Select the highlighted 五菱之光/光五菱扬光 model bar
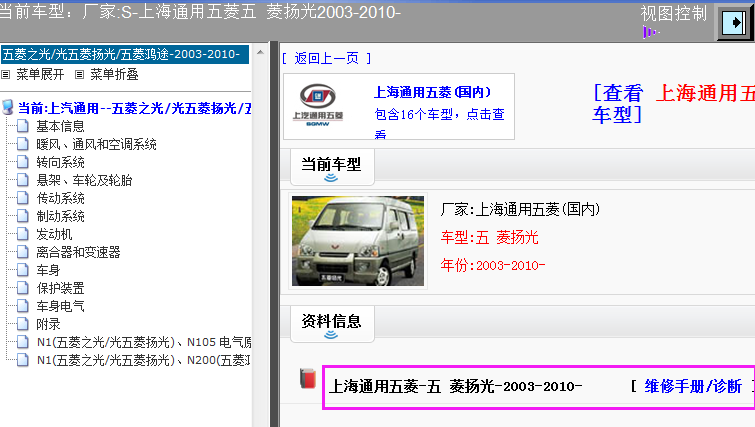 pos(125,54)
